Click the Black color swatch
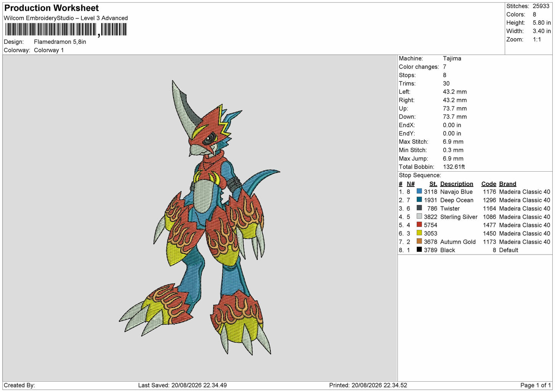 419,250
